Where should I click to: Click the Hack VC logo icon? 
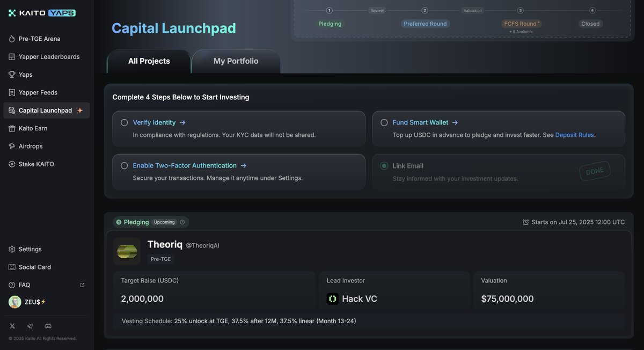click(333, 298)
